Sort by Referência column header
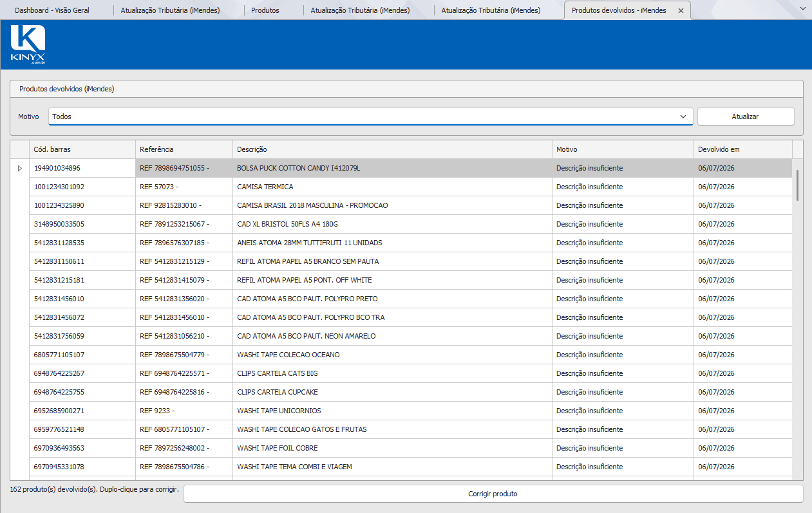The width and height of the screenshot is (812, 513). click(184, 149)
